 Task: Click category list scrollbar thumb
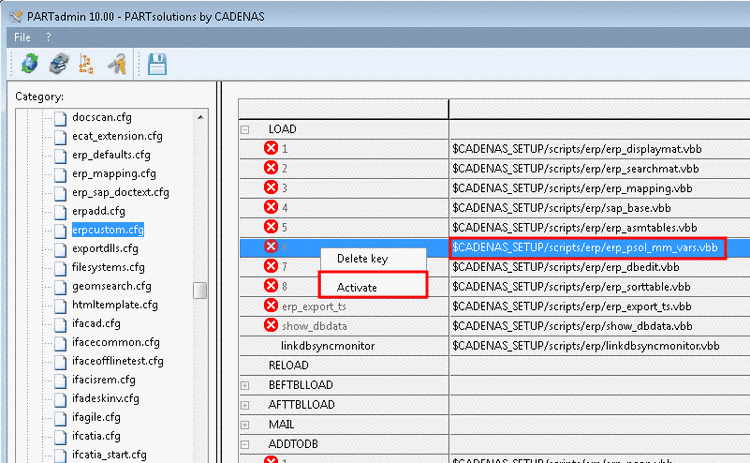[x=200, y=290]
